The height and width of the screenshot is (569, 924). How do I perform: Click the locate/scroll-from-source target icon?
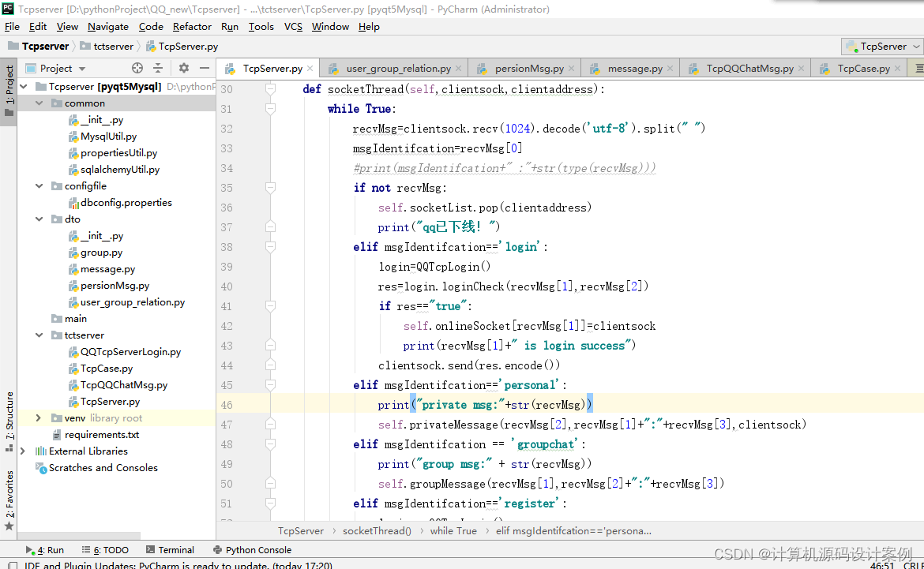[x=137, y=68]
